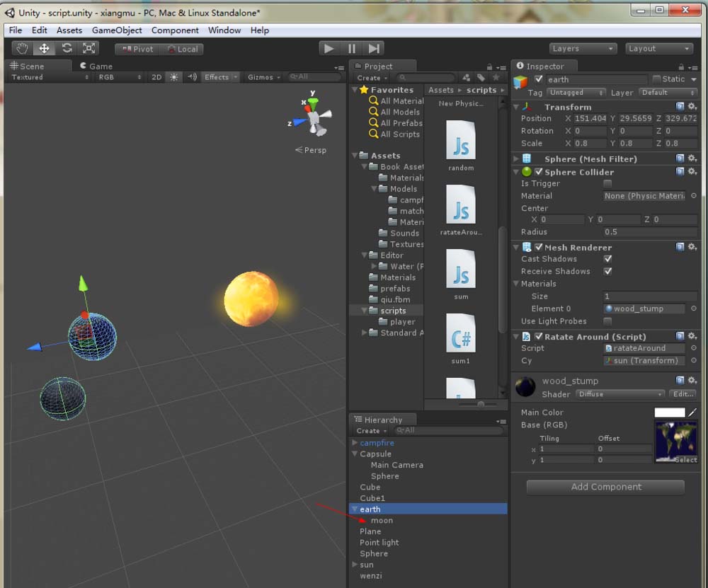Toggle the Static checkbox
The image size is (708, 588).
coord(656,79)
